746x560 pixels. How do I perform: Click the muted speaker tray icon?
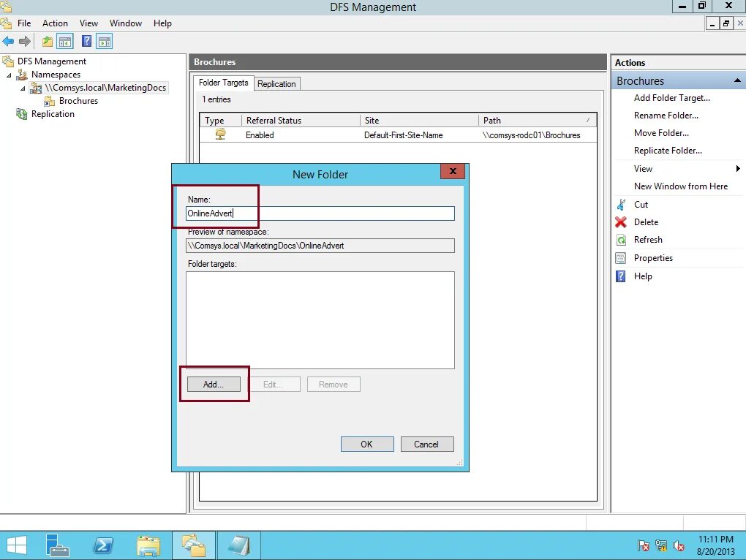click(x=679, y=545)
